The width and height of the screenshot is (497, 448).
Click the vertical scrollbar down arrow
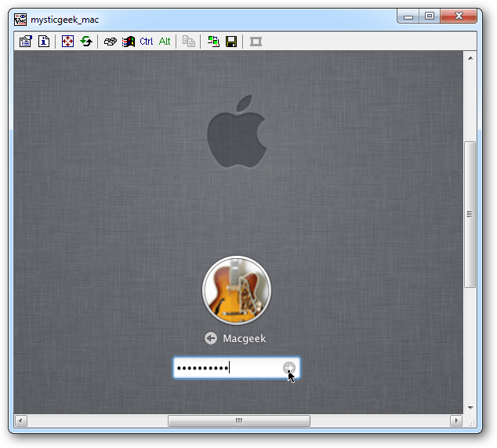point(470,408)
